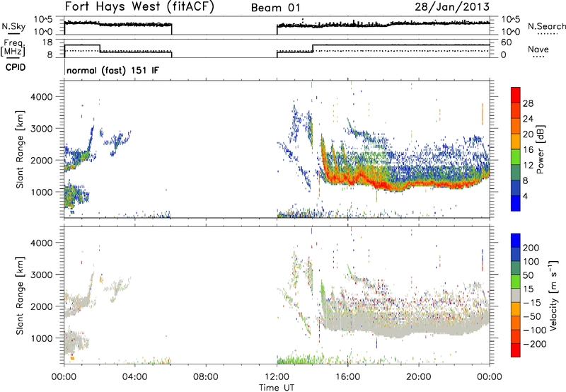The height and width of the screenshot is (392, 566).
Task: Click the green near-range echoes at 13:00 in velocity panel
Action: 294,359
